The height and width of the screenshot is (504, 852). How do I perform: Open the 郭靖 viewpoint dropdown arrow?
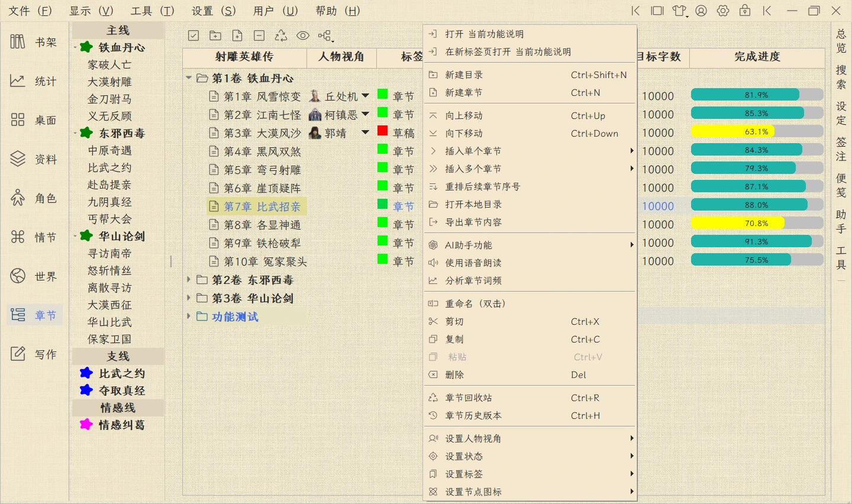(x=365, y=133)
